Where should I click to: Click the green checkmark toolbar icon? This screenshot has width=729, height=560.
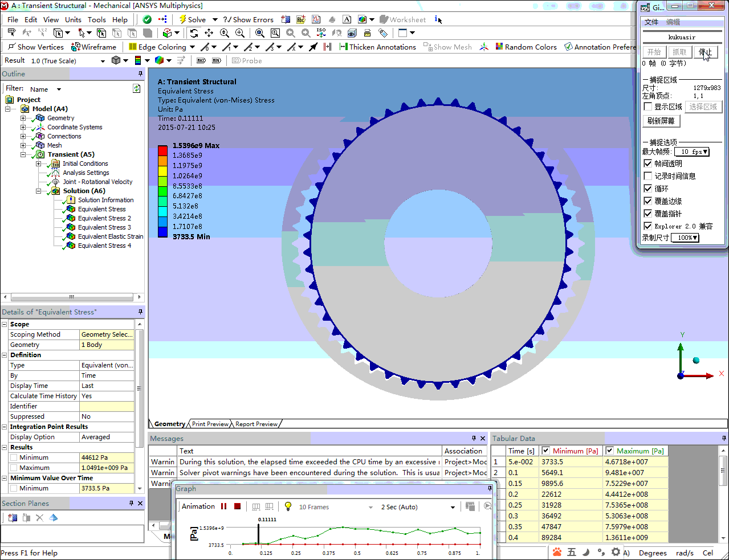[147, 19]
